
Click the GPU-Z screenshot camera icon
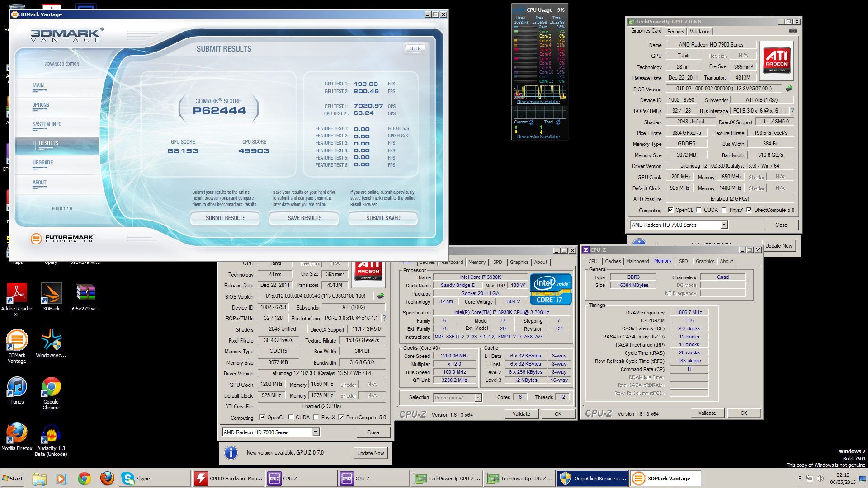[793, 31]
